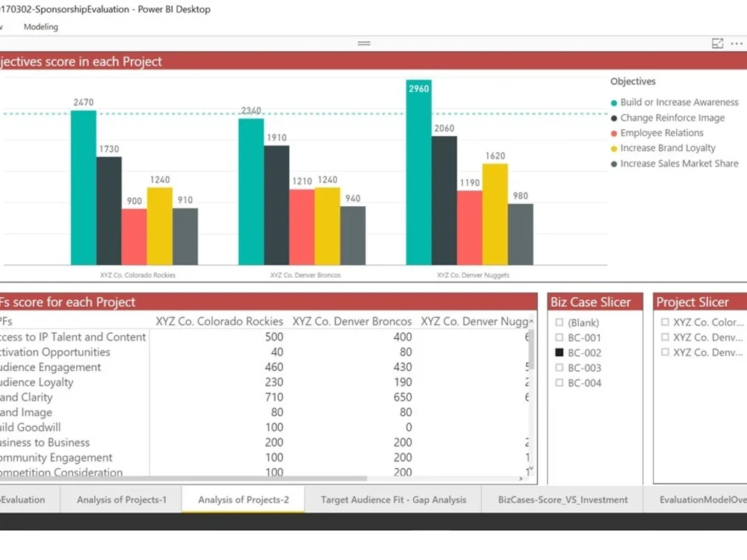Click the XYZ Co. Denver Nuggets axis label
Image resolution: width=747 pixels, height=560 pixels.
click(473, 276)
